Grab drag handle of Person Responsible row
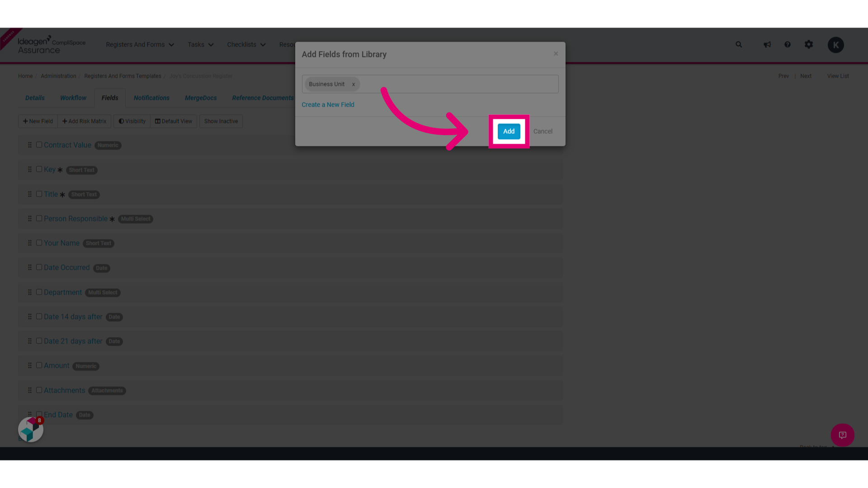Image resolution: width=868 pixels, height=488 pixels. click(30, 219)
